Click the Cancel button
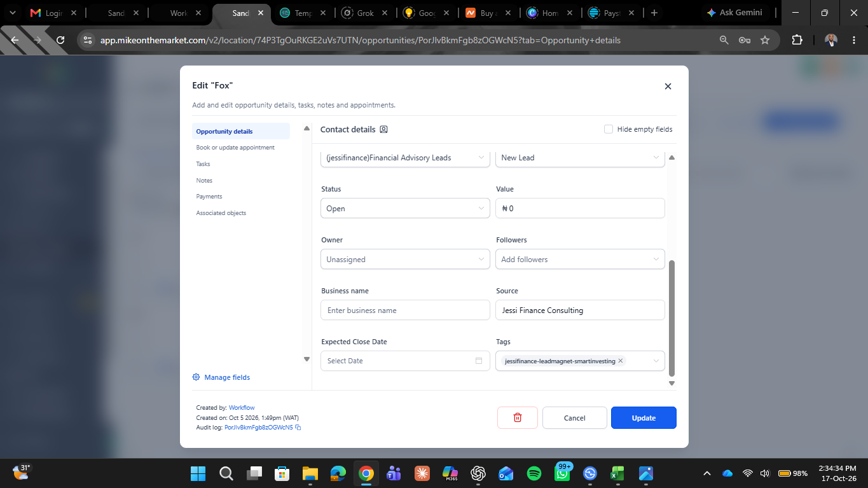This screenshot has width=868, height=488. [x=574, y=418]
